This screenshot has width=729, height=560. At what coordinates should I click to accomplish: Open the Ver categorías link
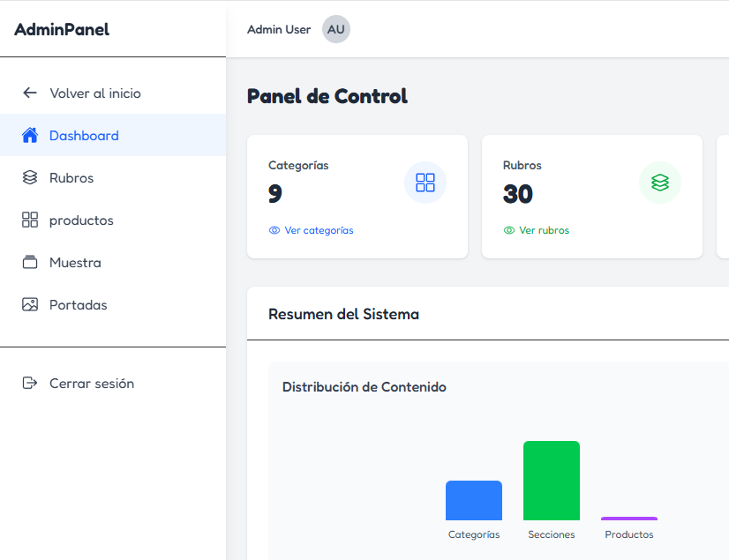coord(319,230)
